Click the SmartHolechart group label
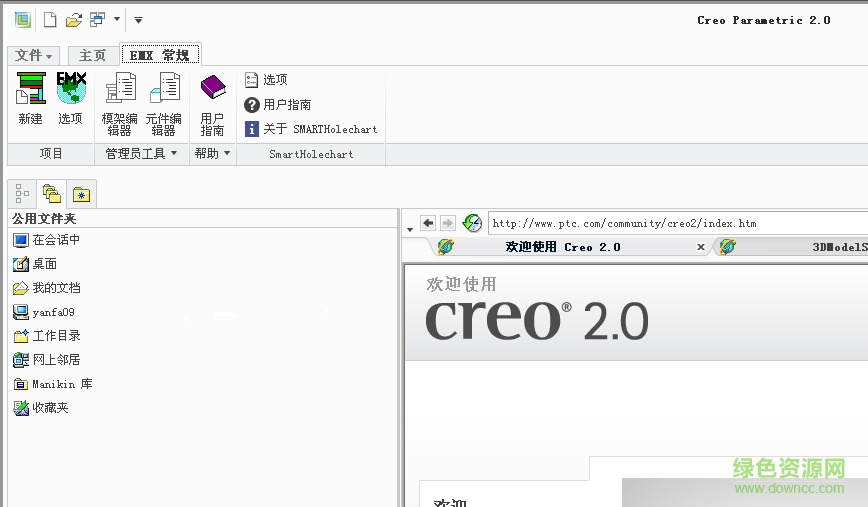Screen dimensions: 868x507 [311, 154]
